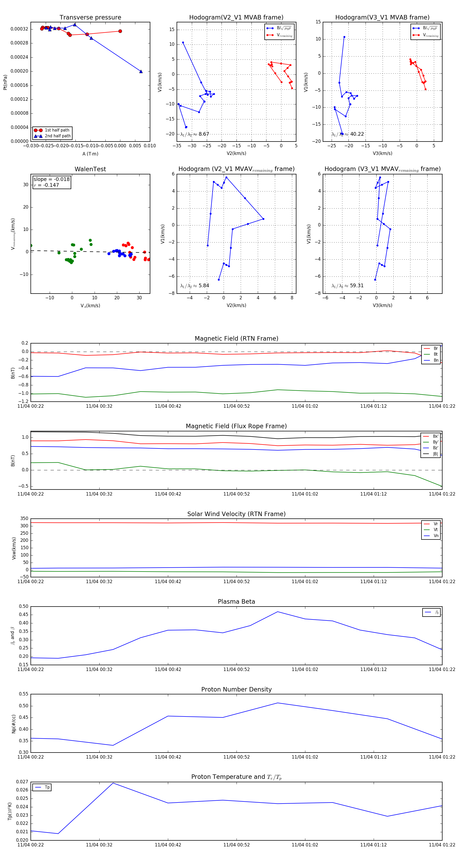Screen dimensions: 473x868
Task: Click the 'r = -0.147' annotation
Action: click(x=47, y=185)
